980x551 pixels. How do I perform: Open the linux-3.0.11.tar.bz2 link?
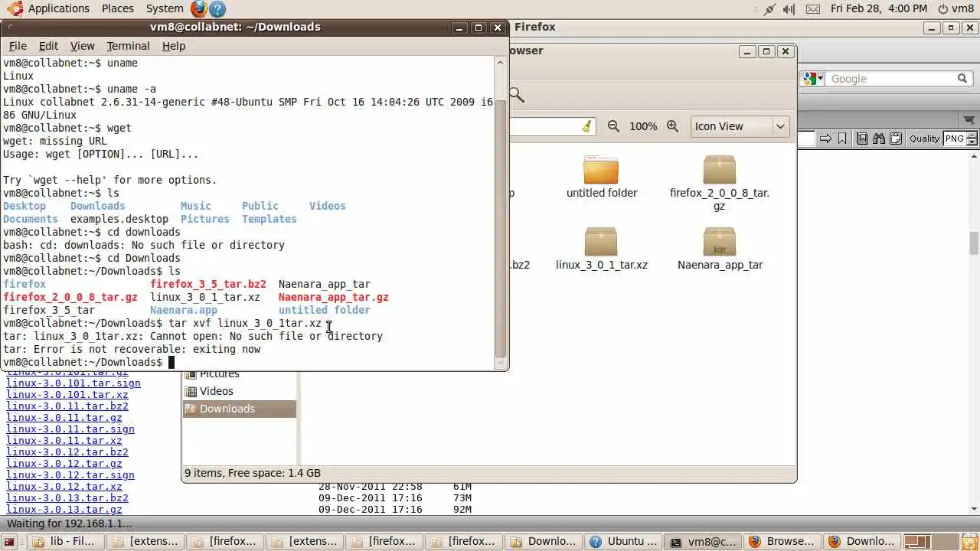point(67,406)
